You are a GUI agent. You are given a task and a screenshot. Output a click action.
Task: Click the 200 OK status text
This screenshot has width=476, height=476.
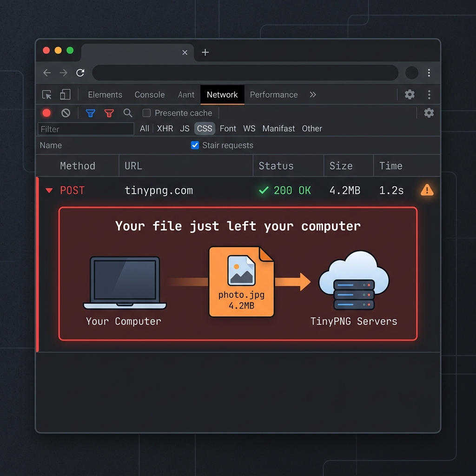(292, 190)
